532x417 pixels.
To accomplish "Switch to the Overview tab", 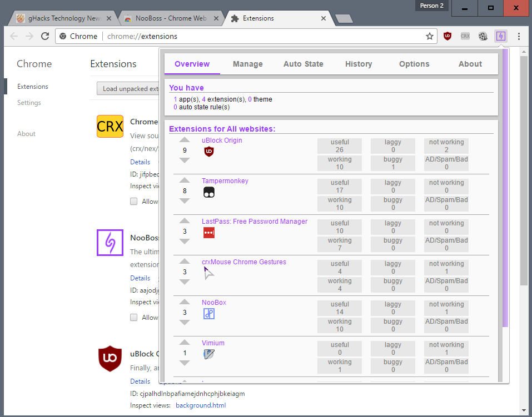I will click(x=192, y=64).
